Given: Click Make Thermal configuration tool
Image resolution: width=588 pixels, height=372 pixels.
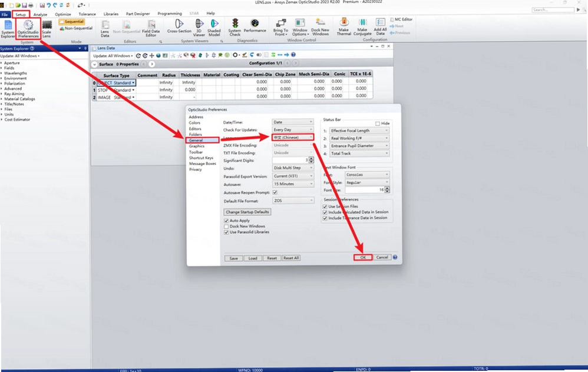Looking at the screenshot, I should click(344, 27).
